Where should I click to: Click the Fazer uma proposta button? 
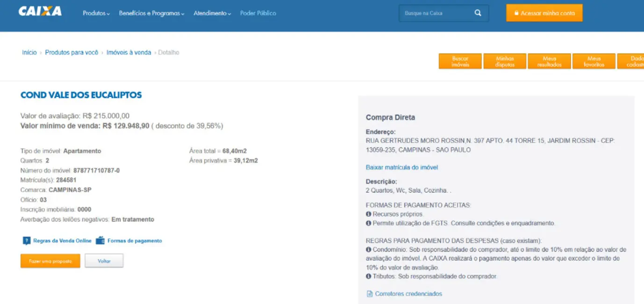[50, 261]
